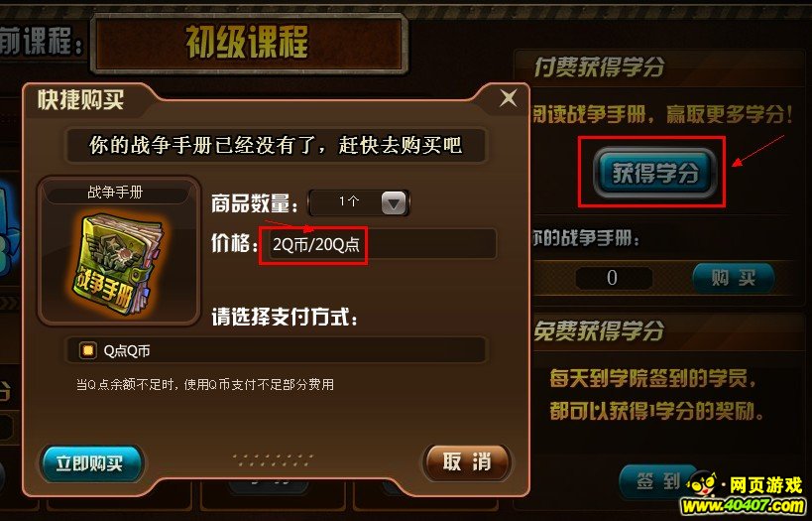Viewport: 812px width, 521px height.
Task: Click the 签到 check-in button
Action: pos(657,481)
